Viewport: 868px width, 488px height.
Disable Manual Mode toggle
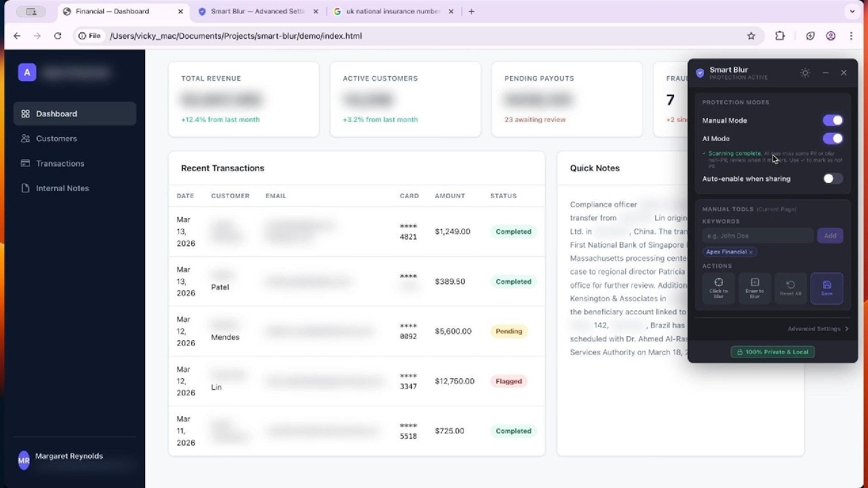832,121
